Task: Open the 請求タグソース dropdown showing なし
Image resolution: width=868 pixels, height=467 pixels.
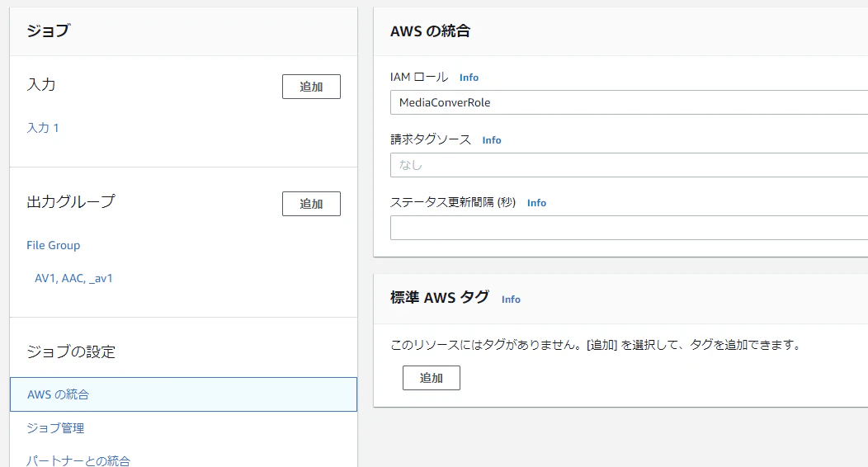Action: [x=629, y=165]
